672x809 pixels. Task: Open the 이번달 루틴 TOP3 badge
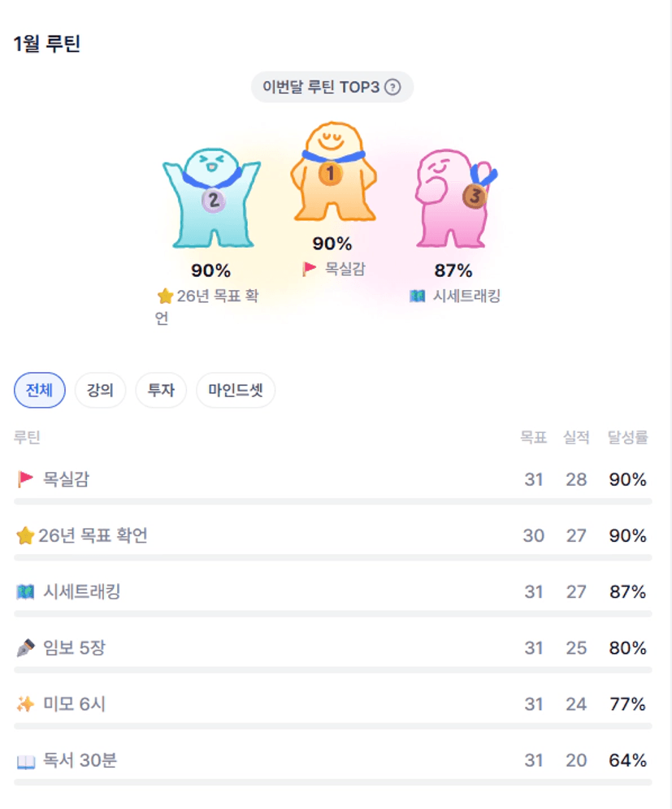[322, 87]
